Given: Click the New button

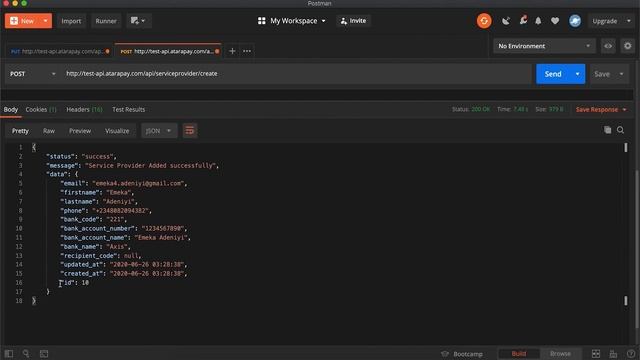Looking at the screenshot, I should pos(22,21).
